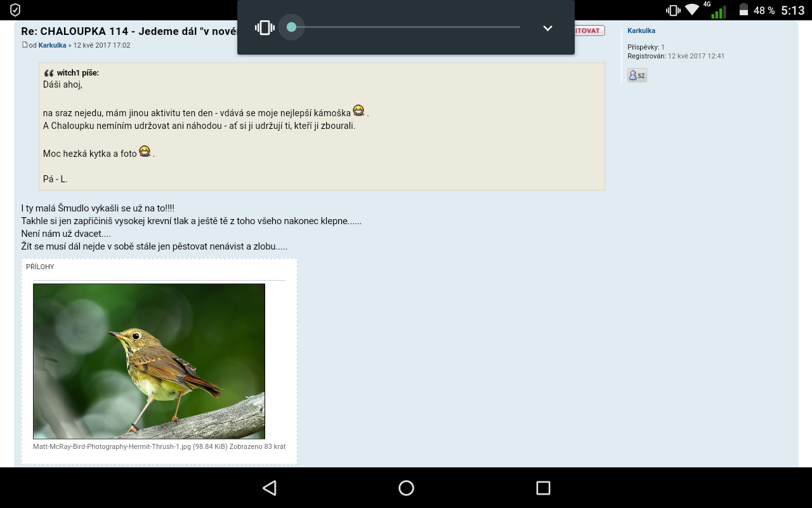Tap the small post icon before 'od'

[x=25, y=45]
